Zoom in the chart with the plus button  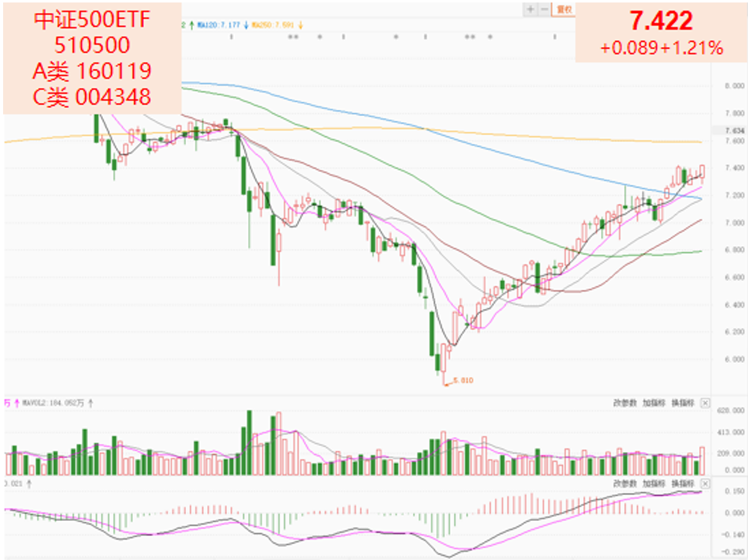click(530, 9)
